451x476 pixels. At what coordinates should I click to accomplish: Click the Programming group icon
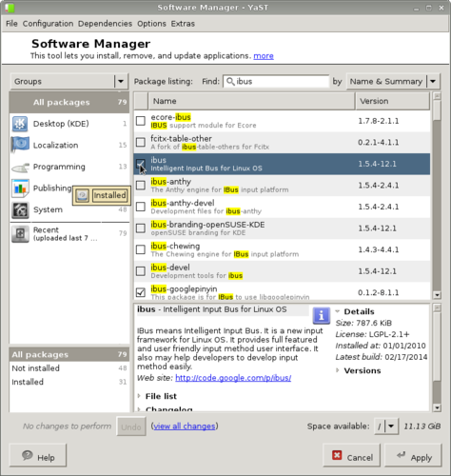tap(20, 167)
